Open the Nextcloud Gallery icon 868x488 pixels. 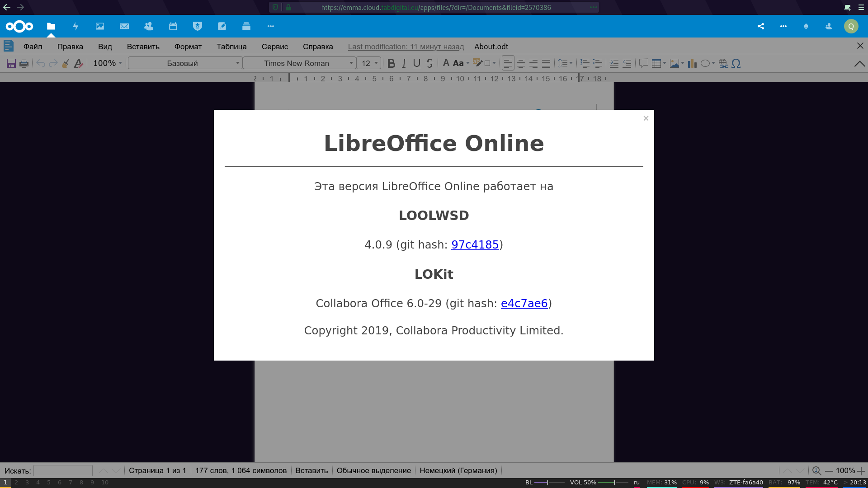100,26
